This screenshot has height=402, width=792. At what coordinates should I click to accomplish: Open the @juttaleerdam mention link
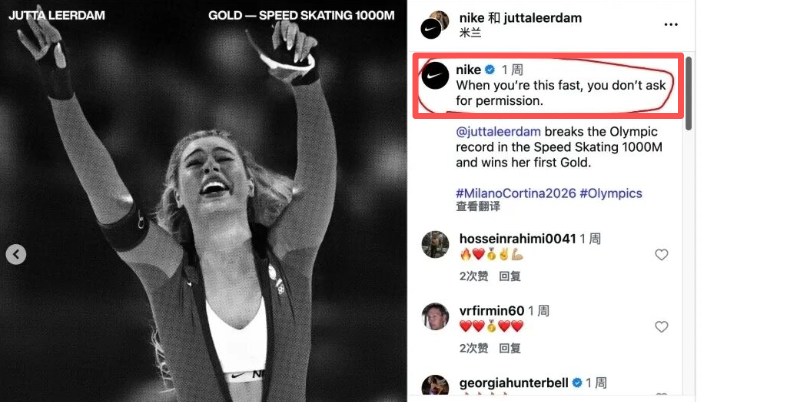498,132
